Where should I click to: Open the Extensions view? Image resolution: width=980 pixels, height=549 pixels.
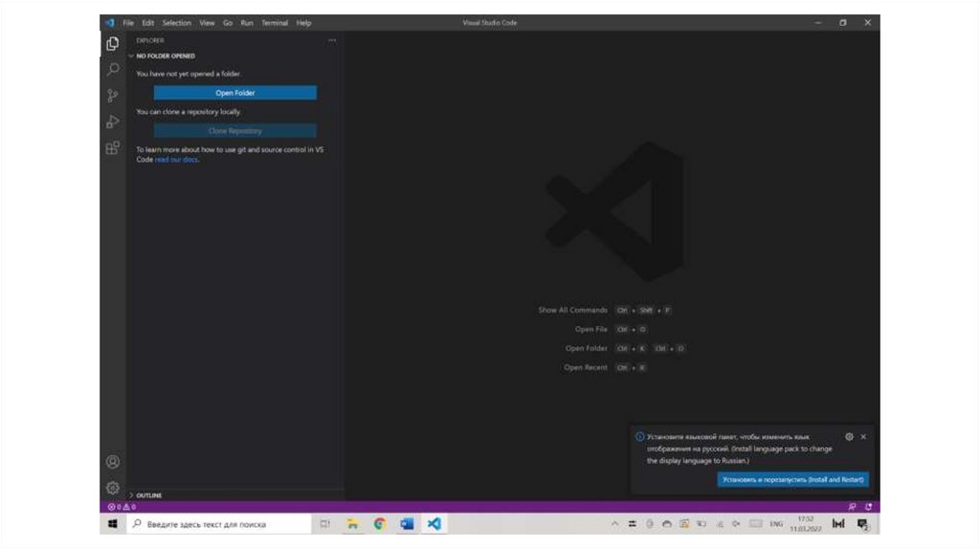click(x=113, y=148)
